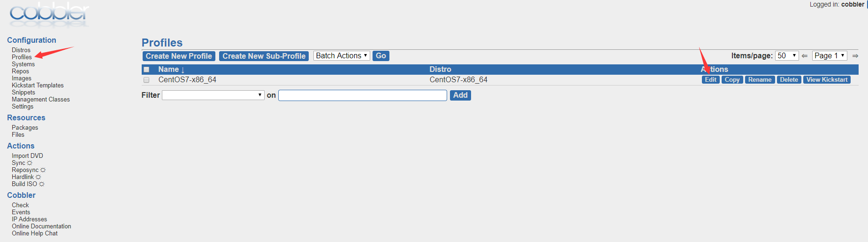Screen dimensions: 868x242
Task: Click the Cobbler logo
Action: 49,14
